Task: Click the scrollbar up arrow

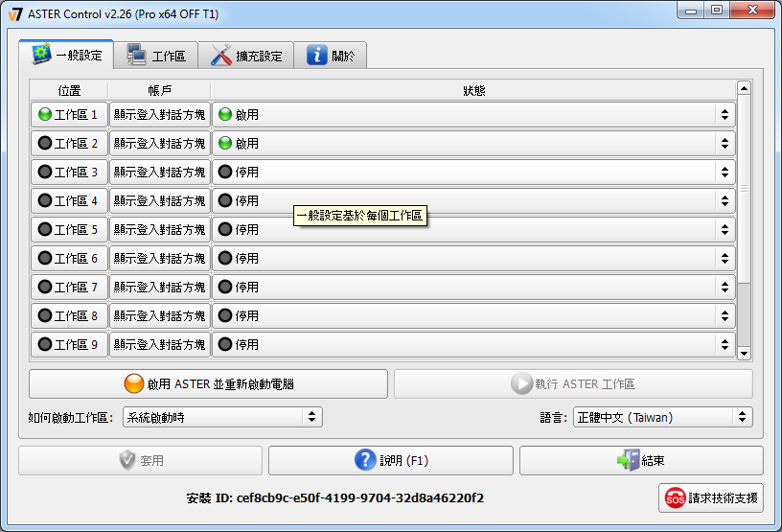Action: [x=744, y=88]
